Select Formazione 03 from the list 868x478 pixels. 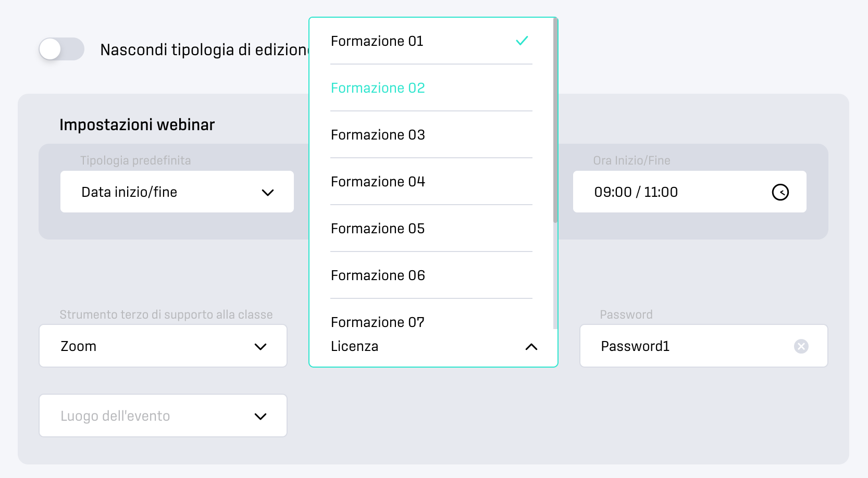tap(431, 135)
